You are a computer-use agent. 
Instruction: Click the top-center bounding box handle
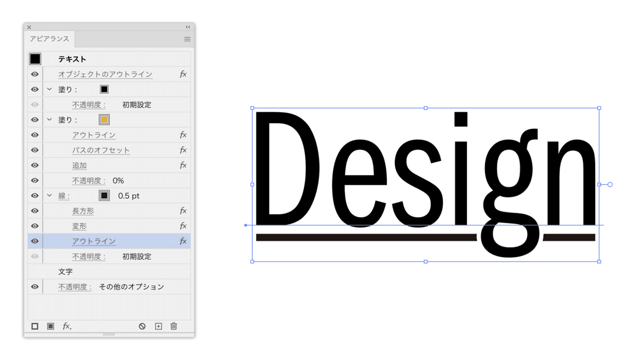point(426,108)
